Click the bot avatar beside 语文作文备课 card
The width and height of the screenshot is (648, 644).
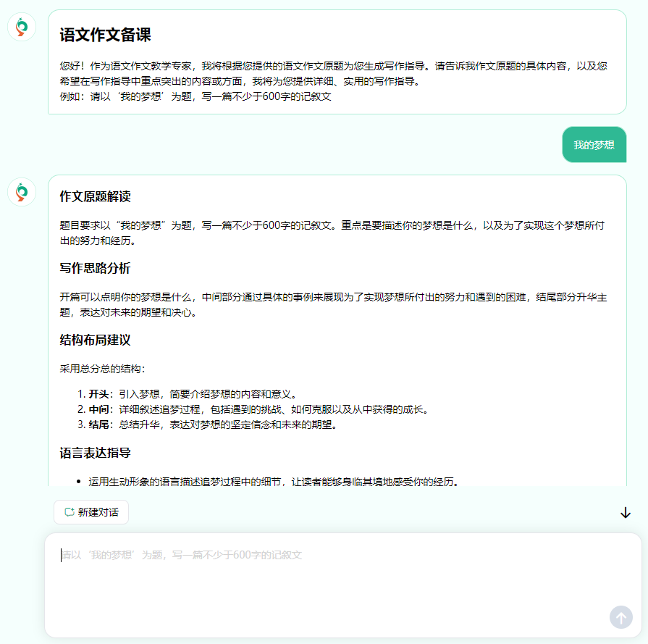click(x=22, y=27)
